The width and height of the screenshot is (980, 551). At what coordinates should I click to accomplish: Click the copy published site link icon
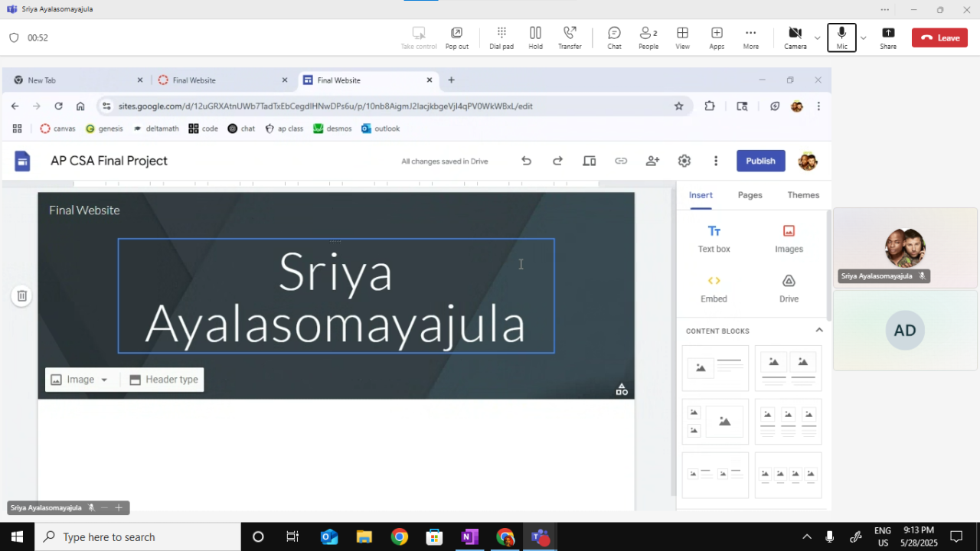pos(621,161)
